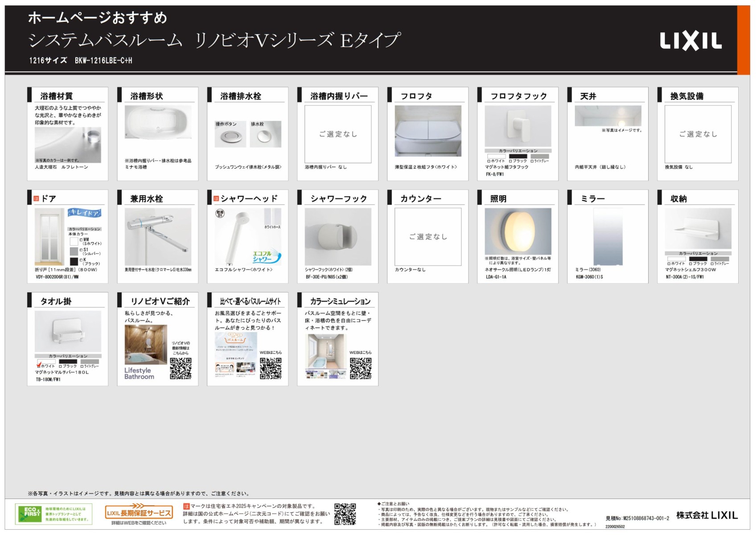Screen dimensions: 756x535
Task: Click the 換気設備 section heading
Action: pyautogui.click(x=686, y=96)
